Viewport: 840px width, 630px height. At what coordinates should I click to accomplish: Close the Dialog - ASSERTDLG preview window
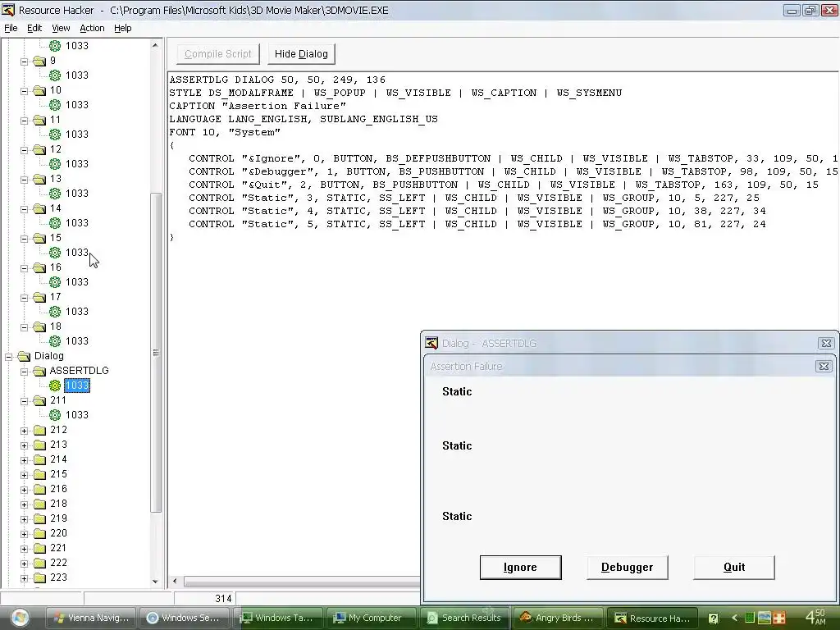826,344
